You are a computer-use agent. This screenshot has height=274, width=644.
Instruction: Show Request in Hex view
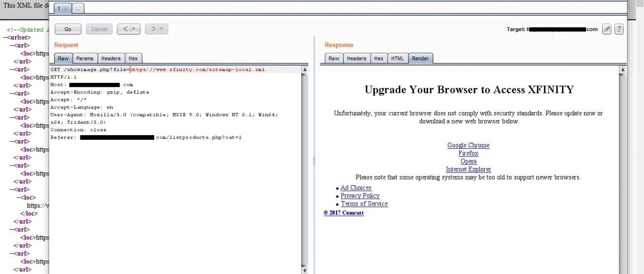[133, 58]
